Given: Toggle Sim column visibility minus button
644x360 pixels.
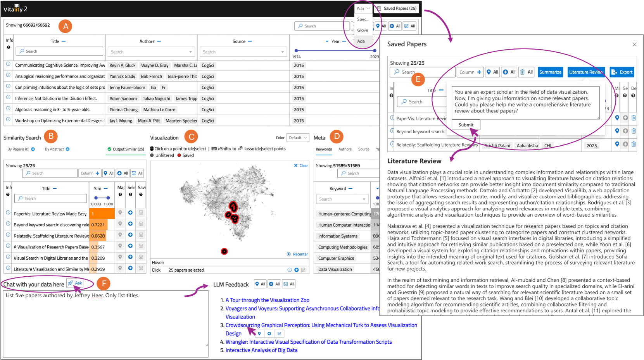Looking at the screenshot, I should click(106, 188).
